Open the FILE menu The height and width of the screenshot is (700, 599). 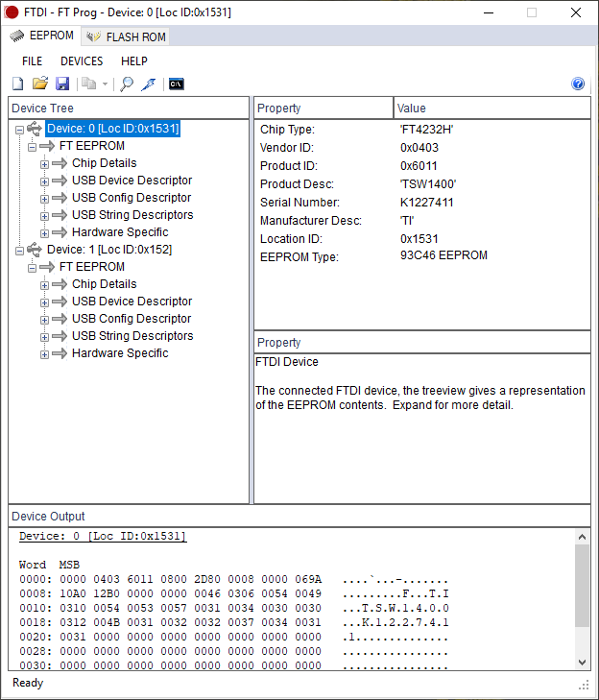(32, 61)
